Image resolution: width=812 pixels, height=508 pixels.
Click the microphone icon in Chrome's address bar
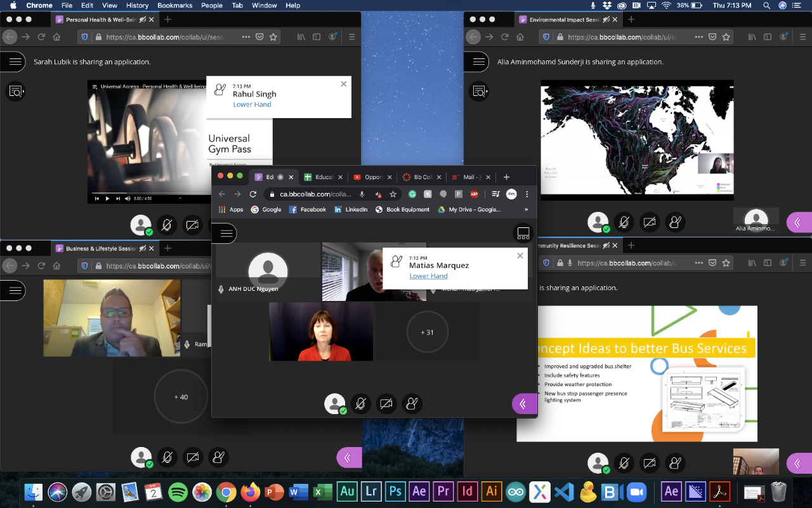(362, 194)
